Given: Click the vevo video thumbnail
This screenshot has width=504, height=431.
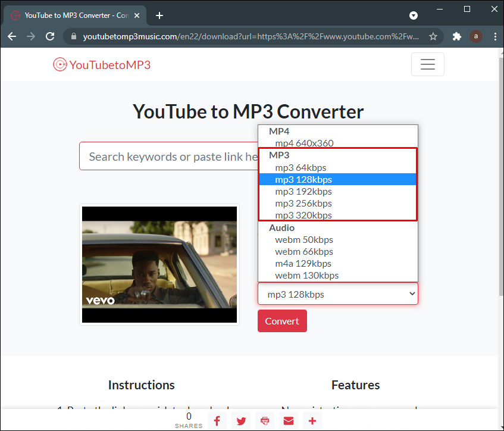Looking at the screenshot, I should [x=159, y=264].
